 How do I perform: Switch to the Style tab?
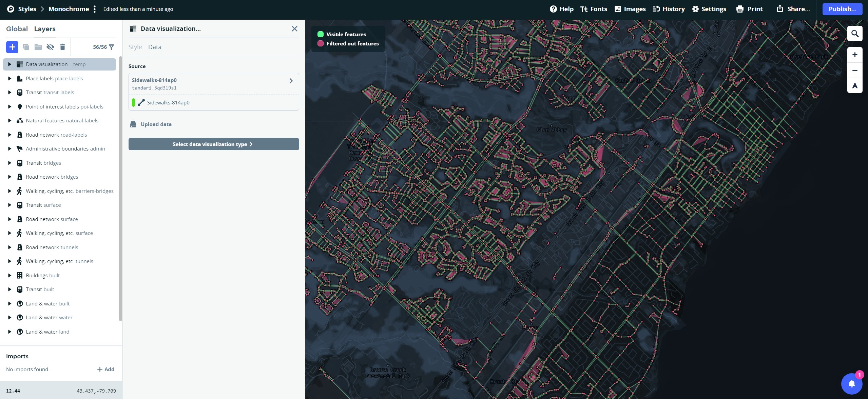pos(135,47)
